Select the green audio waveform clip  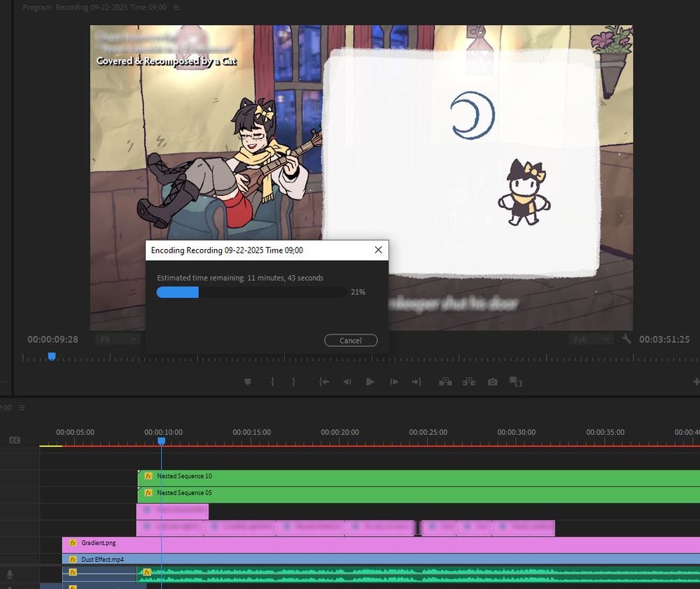(418, 574)
